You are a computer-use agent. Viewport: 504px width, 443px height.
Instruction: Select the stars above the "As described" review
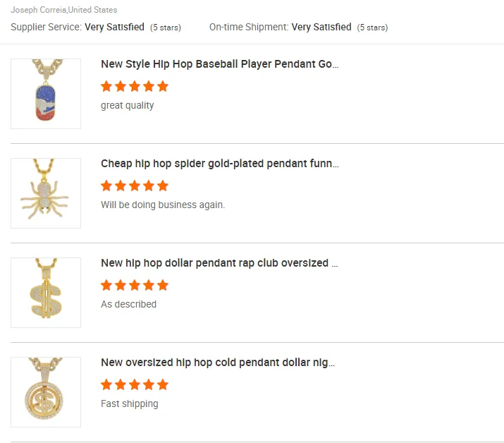pos(135,285)
